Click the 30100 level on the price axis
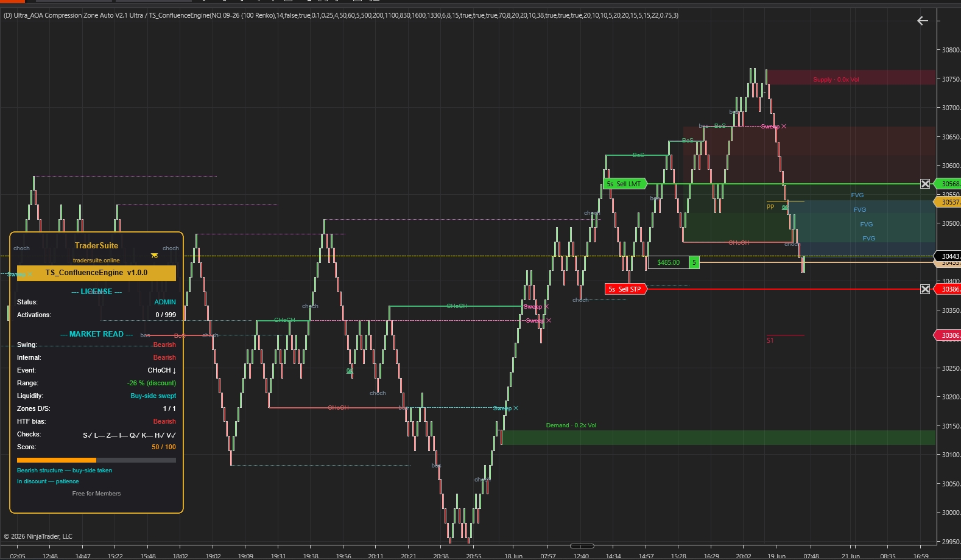 click(951, 455)
